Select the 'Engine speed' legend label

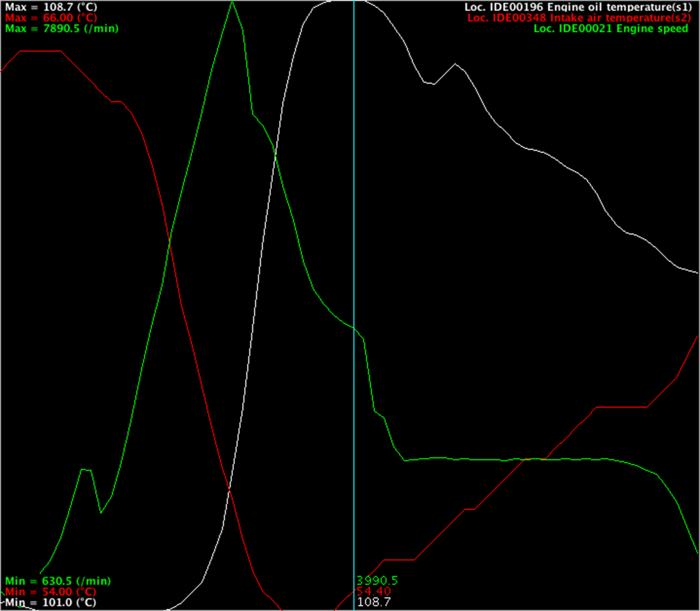coord(611,29)
